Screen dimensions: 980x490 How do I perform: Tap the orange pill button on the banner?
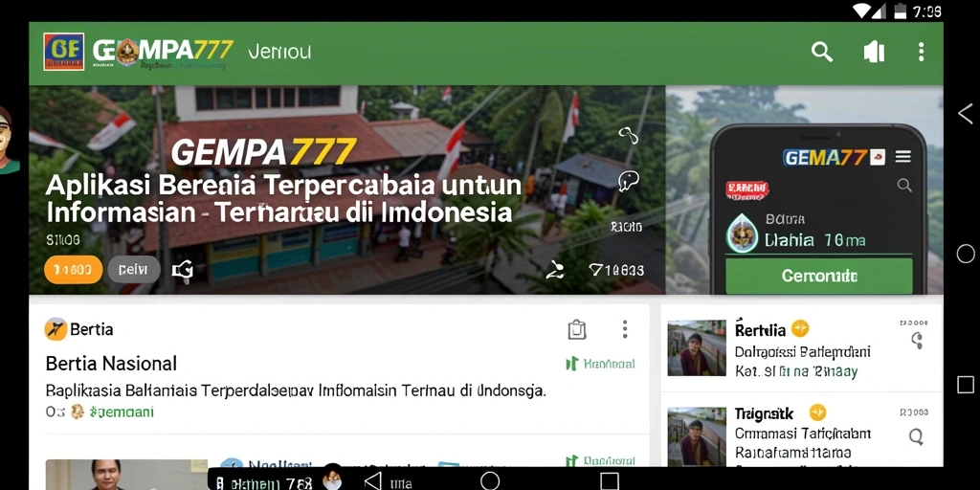[73, 270]
